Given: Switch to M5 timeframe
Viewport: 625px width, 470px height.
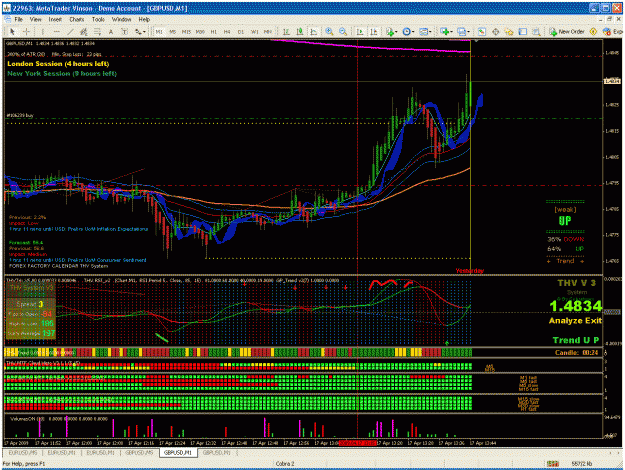Looking at the screenshot, I should 173,32.
